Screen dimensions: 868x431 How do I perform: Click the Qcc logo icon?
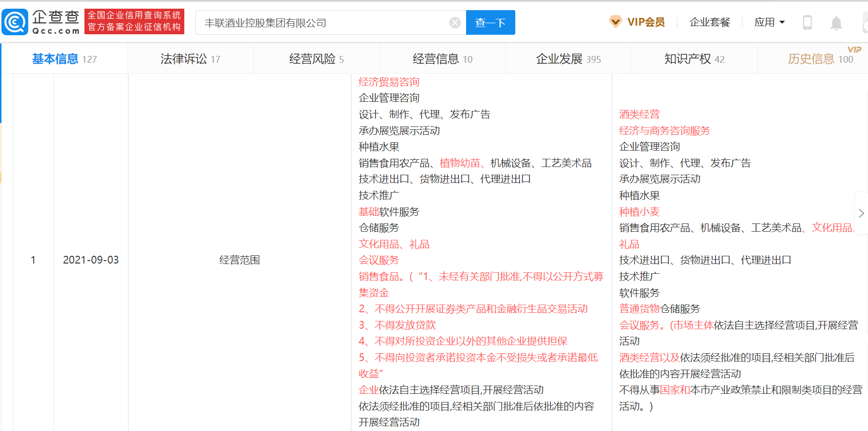[x=15, y=22]
